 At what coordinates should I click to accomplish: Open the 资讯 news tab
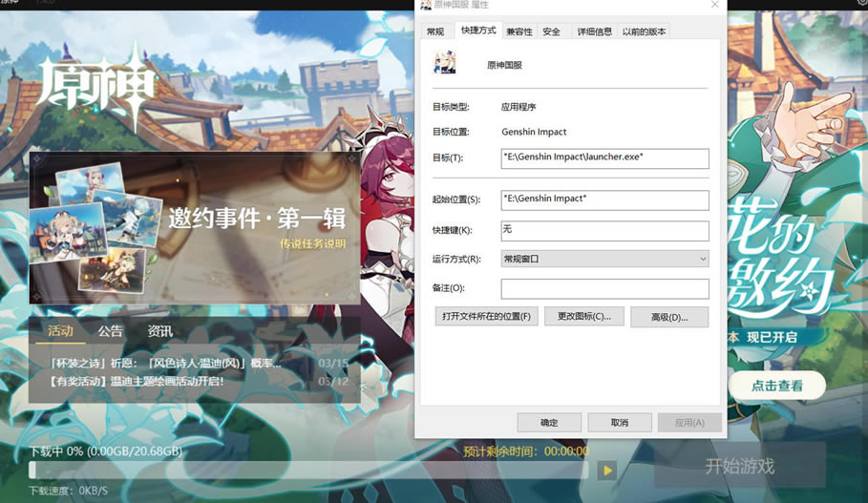[x=159, y=331]
